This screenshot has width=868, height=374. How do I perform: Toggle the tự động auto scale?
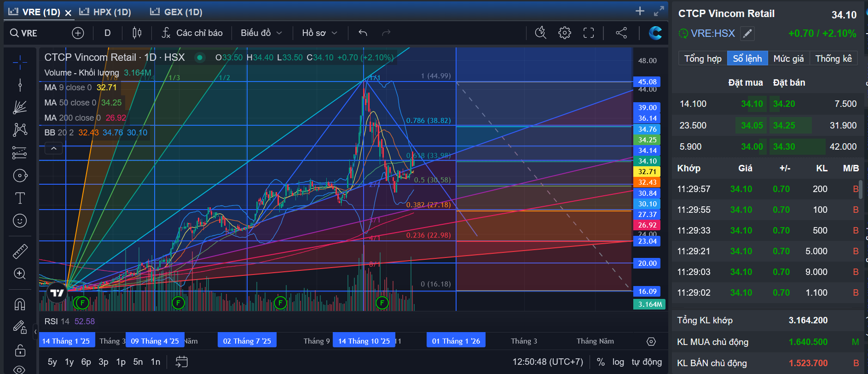coord(647,362)
